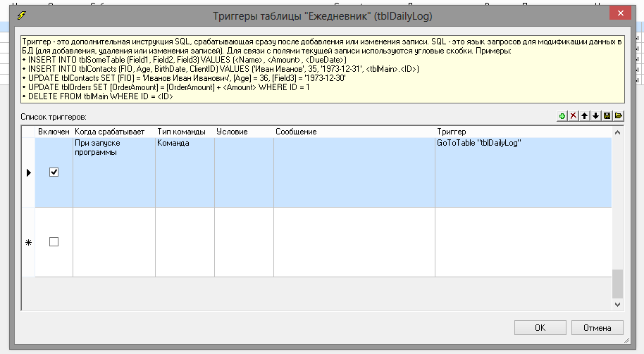Click the vertical scrollbar thumb

617,284
